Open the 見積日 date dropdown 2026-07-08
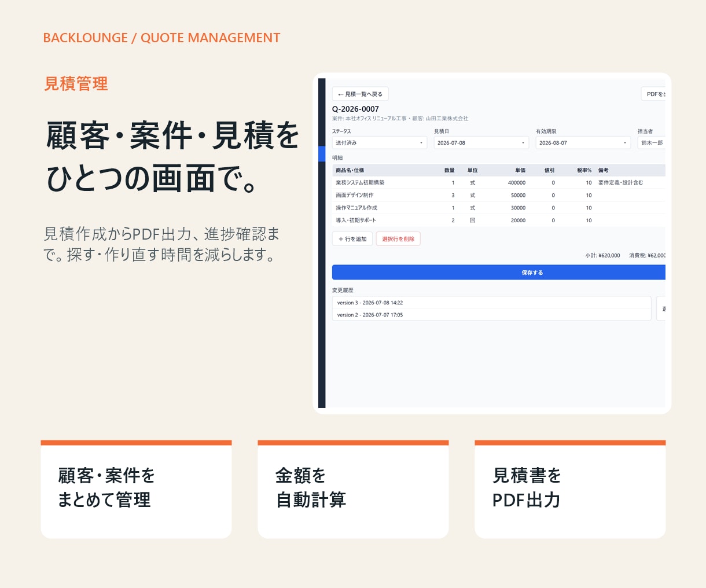 481,143
